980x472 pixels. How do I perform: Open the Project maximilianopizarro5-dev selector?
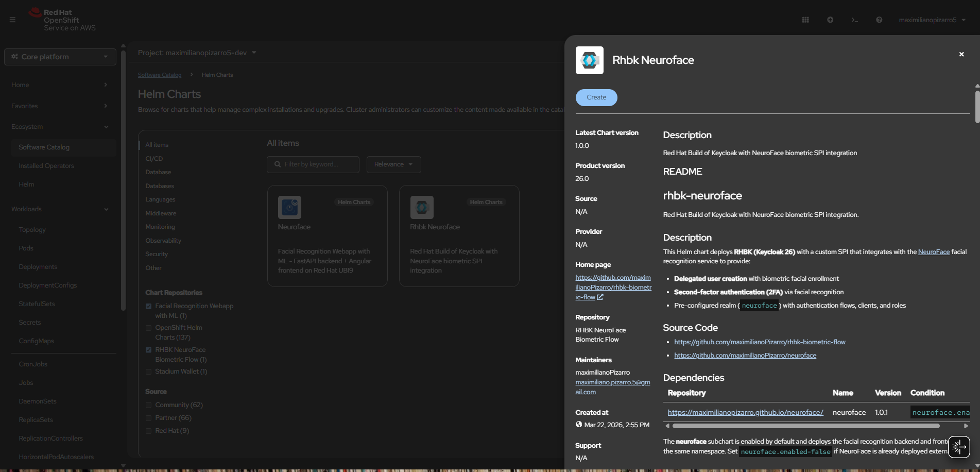[x=197, y=53]
